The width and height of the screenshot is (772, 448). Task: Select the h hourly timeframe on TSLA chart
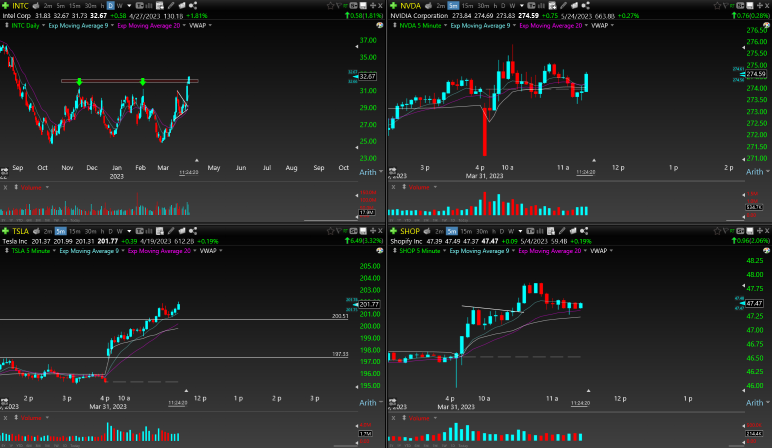(x=102, y=231)
